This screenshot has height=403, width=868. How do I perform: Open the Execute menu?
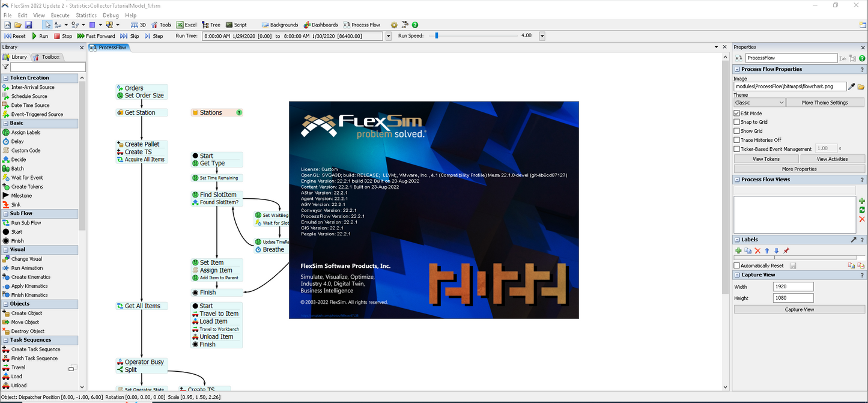tap(60, 15)
